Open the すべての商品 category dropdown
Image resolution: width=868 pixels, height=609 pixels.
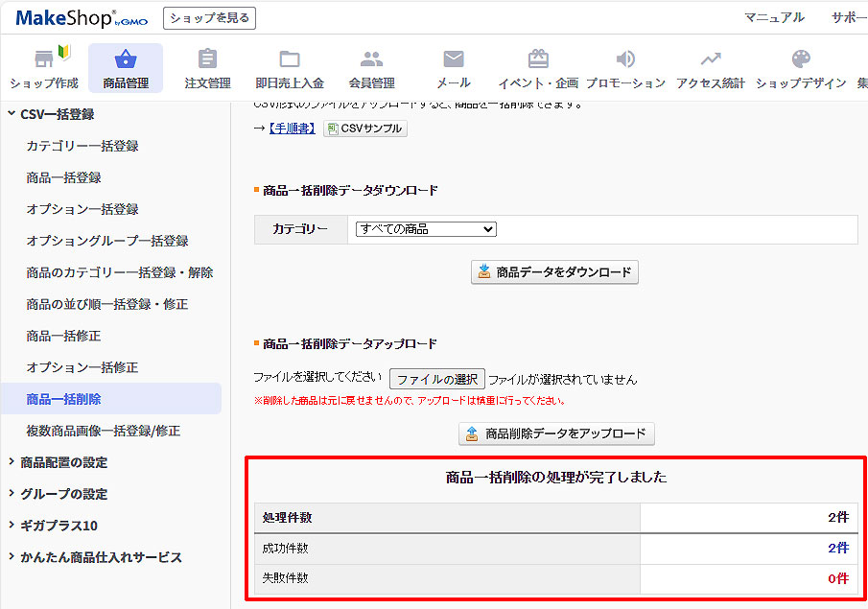coord(425,229)
